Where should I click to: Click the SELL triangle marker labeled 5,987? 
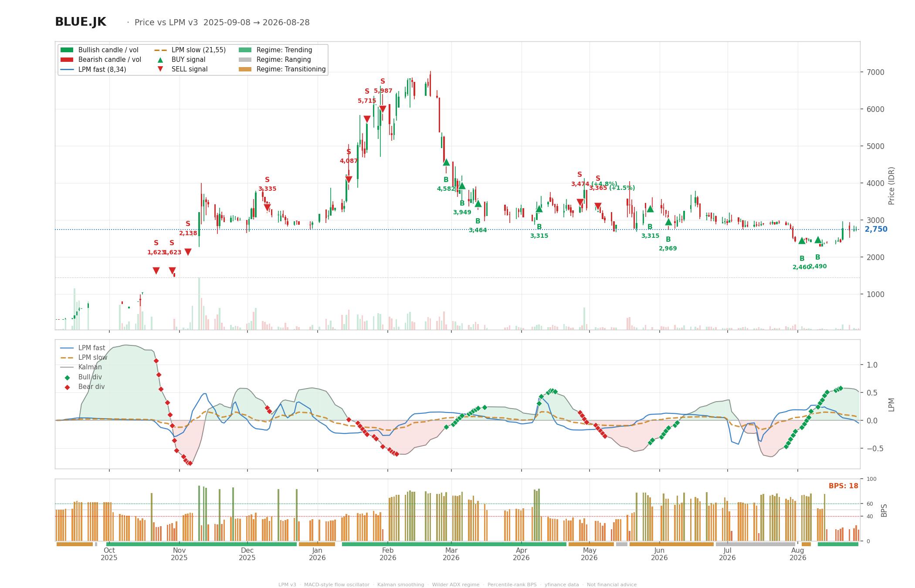(383, 109)
